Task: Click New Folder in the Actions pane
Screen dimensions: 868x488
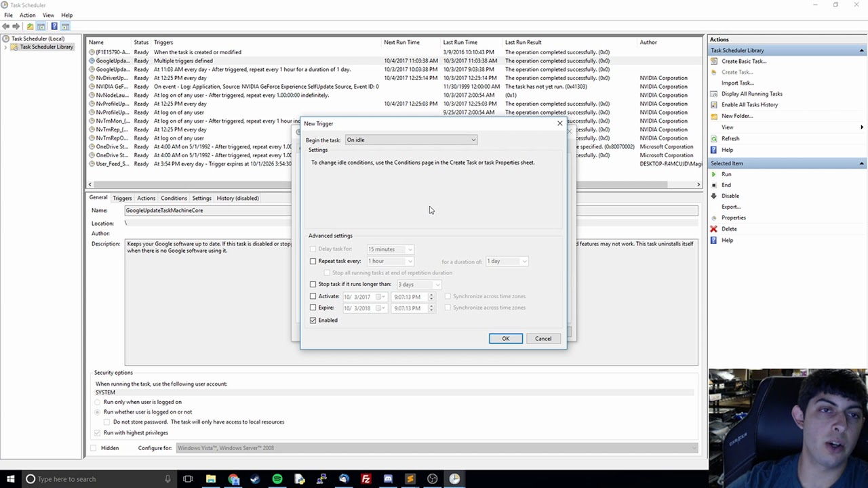Action: pos(737,116)
